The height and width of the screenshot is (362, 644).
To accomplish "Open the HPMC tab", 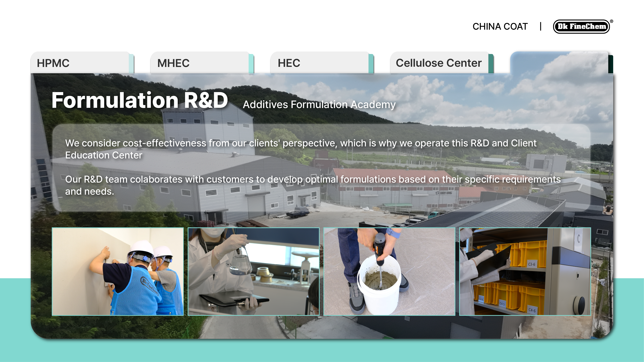I will click(x=80, y=62).
